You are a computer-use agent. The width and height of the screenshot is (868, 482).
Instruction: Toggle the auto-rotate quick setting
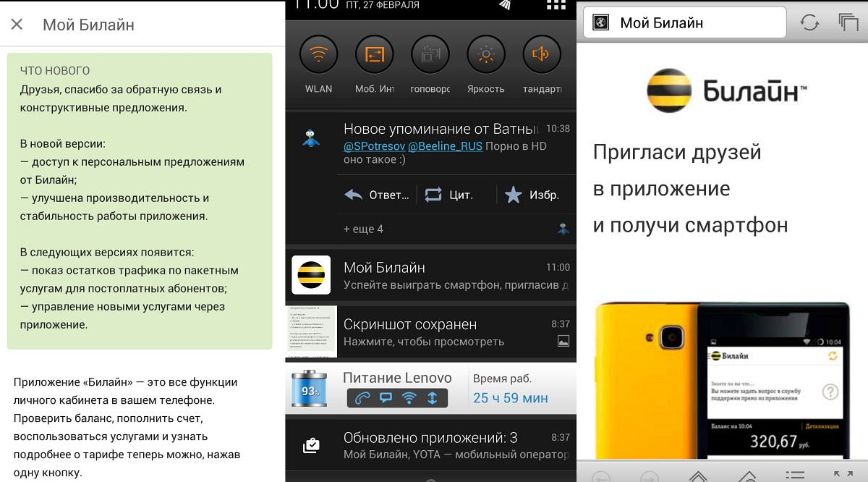pos(430,54)
